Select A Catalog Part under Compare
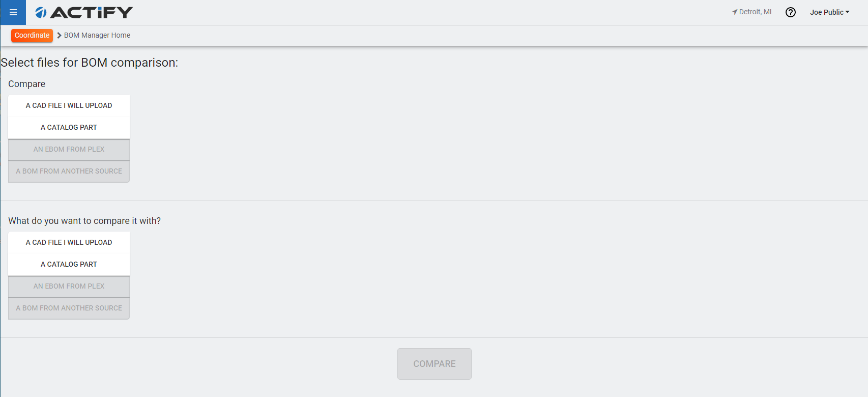Image resolution: width=868 pixels, height=397 pixels. 69,127
